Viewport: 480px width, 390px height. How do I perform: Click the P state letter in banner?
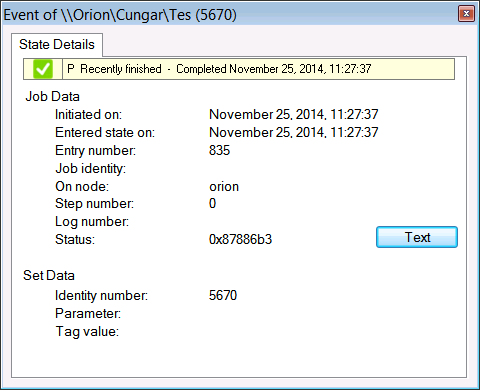pos(71,69)
